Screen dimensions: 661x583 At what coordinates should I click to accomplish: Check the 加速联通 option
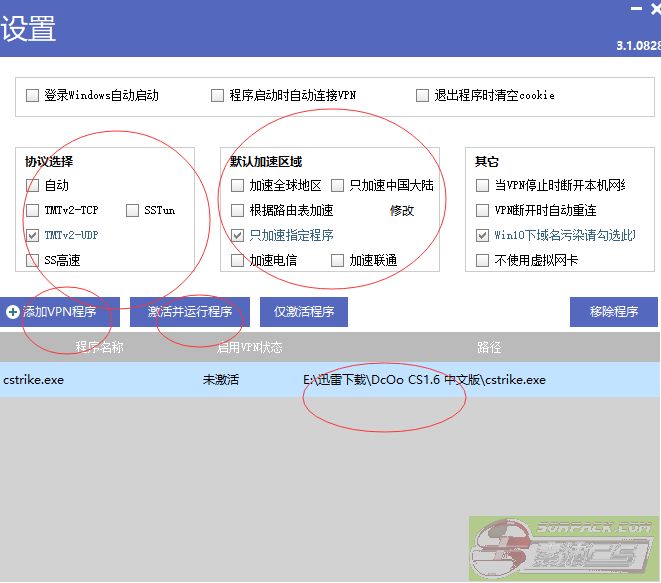[338, 261]
